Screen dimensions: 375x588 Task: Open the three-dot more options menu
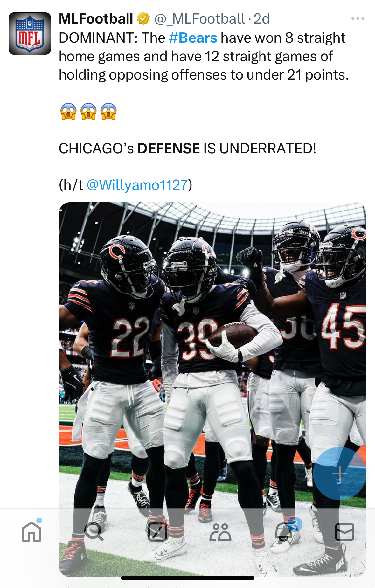(x=358, y=18)
